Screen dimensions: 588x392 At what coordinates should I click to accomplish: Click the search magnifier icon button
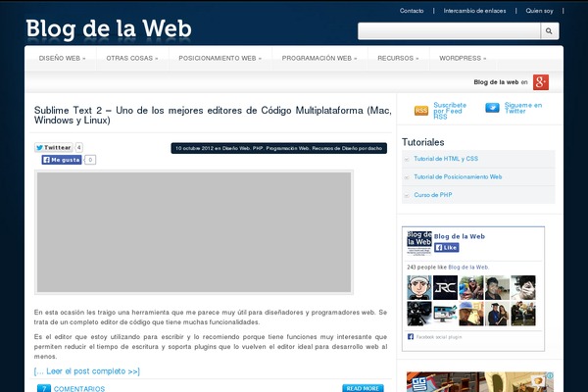[550, 31]
